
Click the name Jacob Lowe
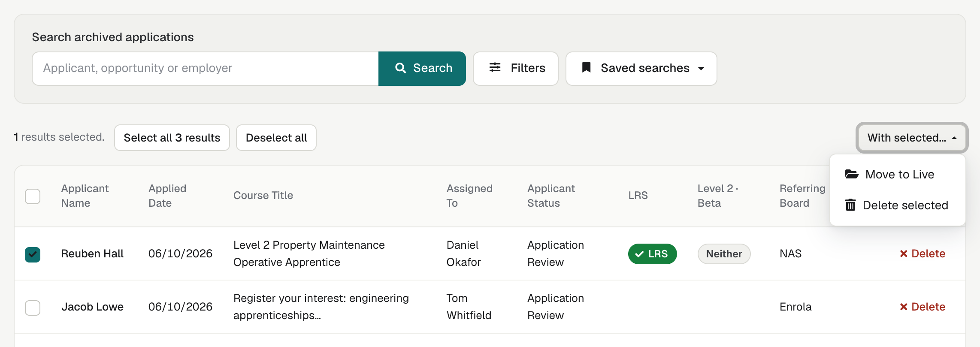click(92, 307)
